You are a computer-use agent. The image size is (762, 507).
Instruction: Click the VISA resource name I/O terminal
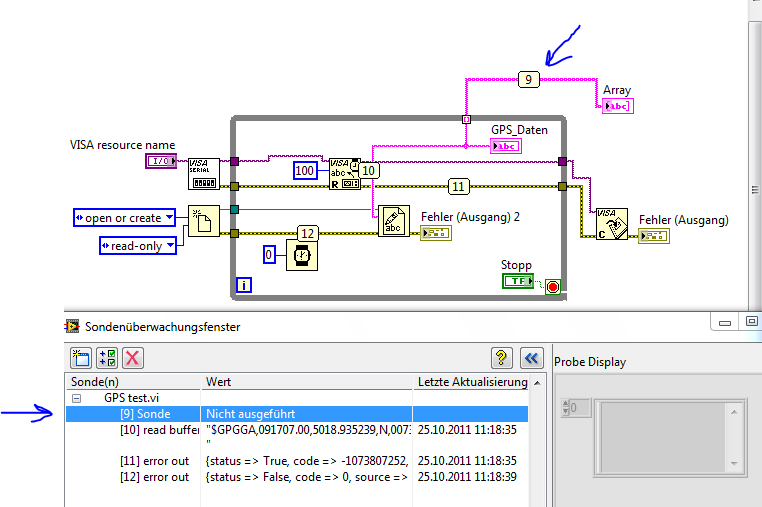[161, 161]
